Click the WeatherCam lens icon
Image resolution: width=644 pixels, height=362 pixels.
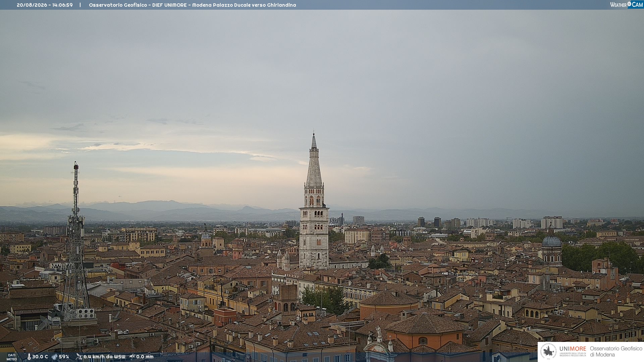click(x=629, y=4)
